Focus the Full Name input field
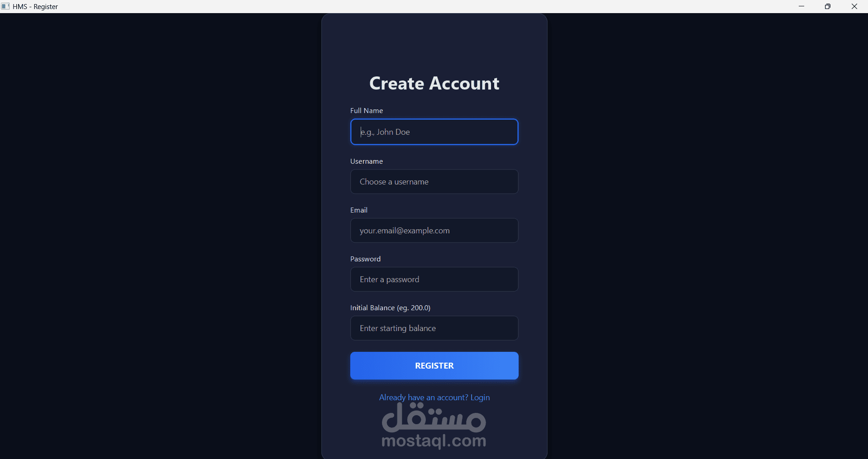The width and height of the screenshot is (868, 459). [x=434, y=132]
